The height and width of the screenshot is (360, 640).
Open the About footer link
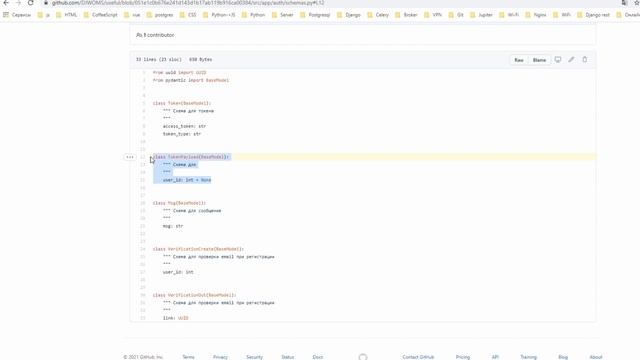596,357
